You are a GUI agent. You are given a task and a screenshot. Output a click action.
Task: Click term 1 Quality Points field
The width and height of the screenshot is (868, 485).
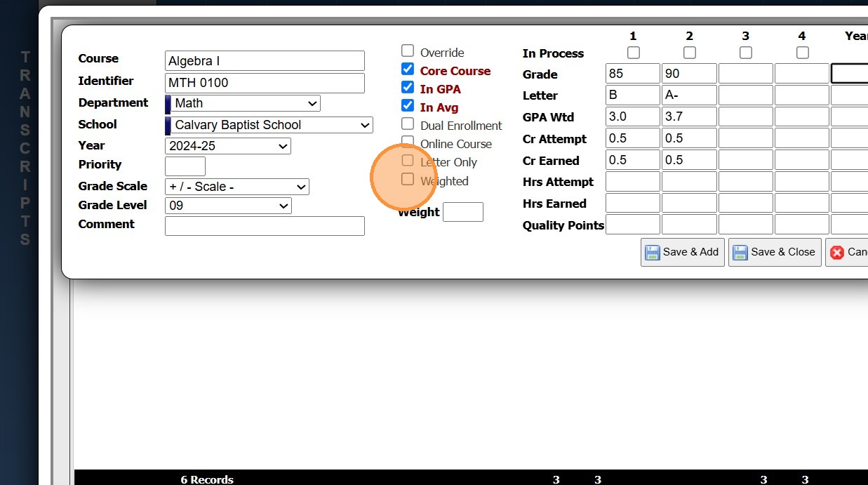[x=633, y=225]
